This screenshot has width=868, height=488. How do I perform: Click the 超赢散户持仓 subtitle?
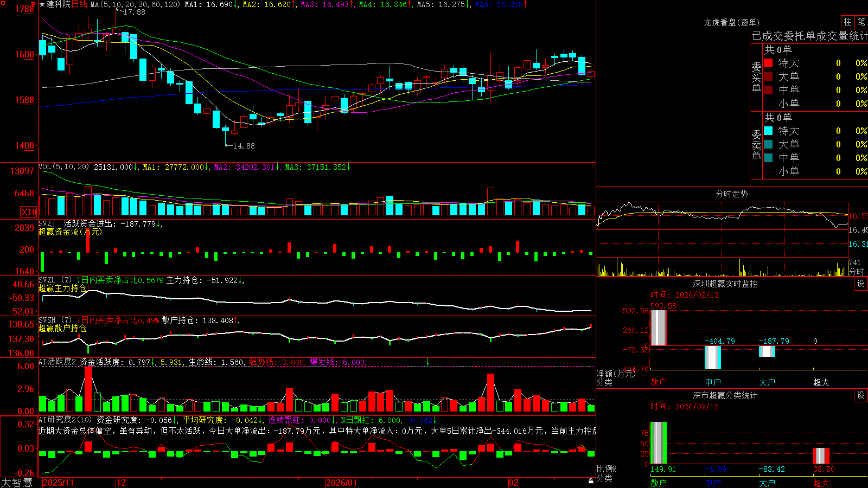coord(62,328)
